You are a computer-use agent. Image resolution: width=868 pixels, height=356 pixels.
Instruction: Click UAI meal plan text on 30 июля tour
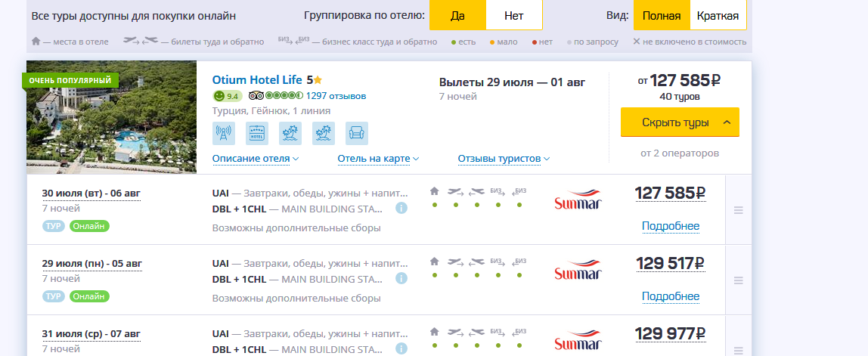click(x=310, y=193)
